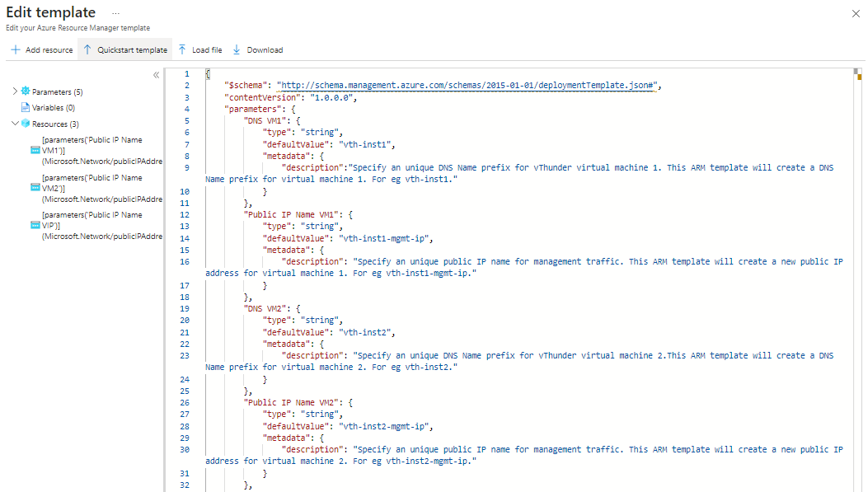Click the "contentVersion" key on line 3
The width and height of the screenshot is (868, 492).
coord(262,97)
